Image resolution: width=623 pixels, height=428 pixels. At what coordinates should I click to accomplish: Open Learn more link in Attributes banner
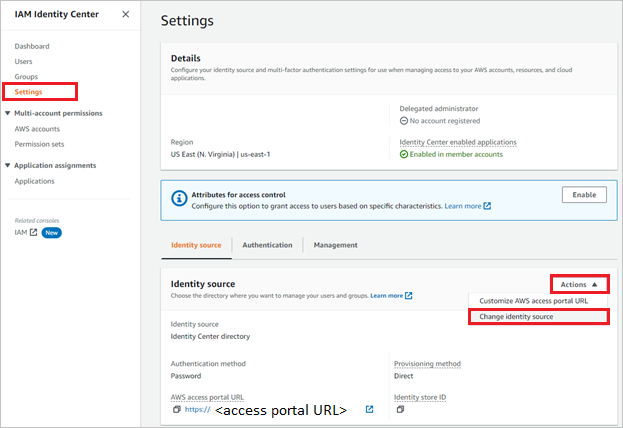[x=463, y=206]
